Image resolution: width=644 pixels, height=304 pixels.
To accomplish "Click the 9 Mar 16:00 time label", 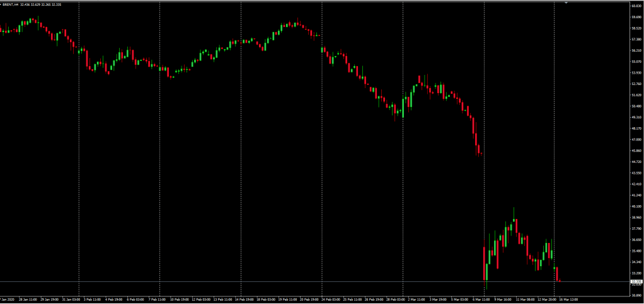I will point(502,300).
